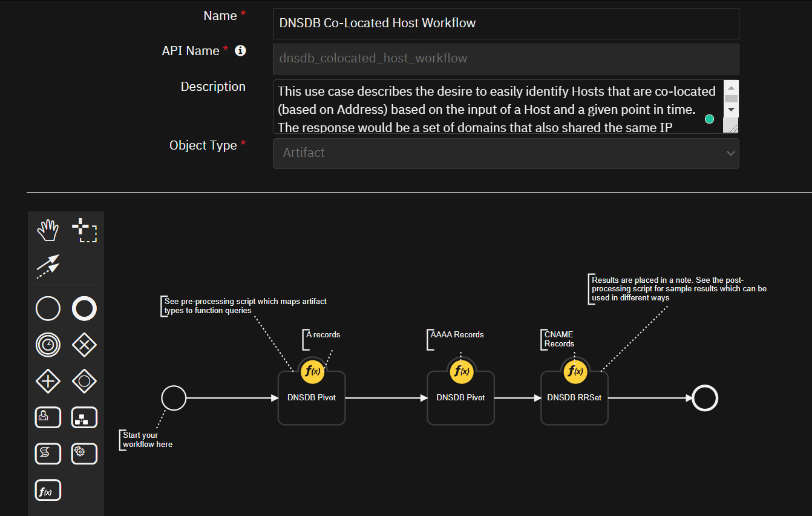Add a user task from palette
The width and height of the screenshot is (812, 516).
(48, 417)
